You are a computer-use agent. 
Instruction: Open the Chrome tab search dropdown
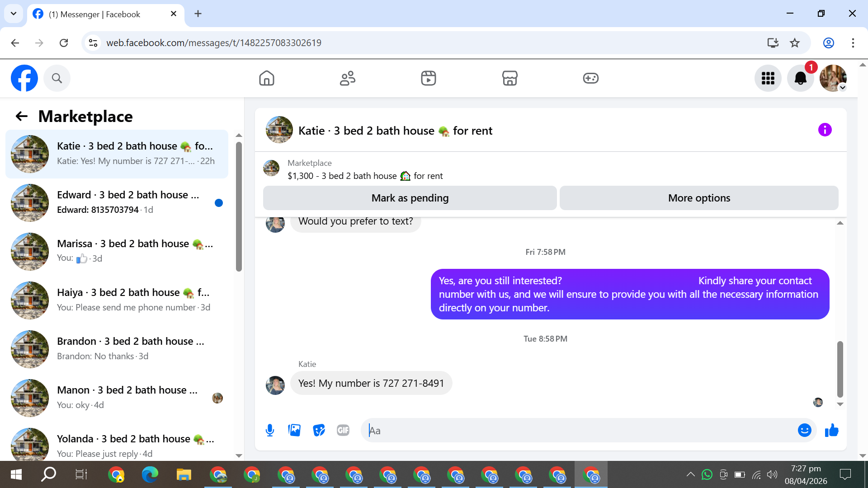pos(14,14)
